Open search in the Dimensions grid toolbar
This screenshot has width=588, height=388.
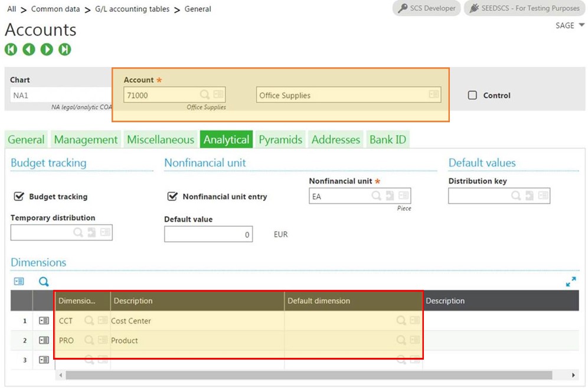[43, 282]
